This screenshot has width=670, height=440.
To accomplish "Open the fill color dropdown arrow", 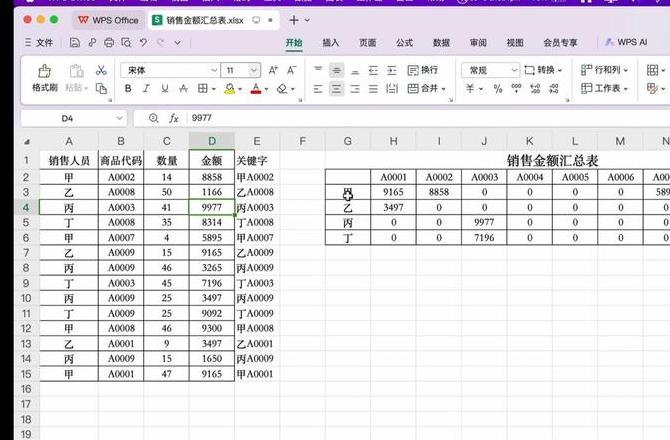I will coord(240,89).
